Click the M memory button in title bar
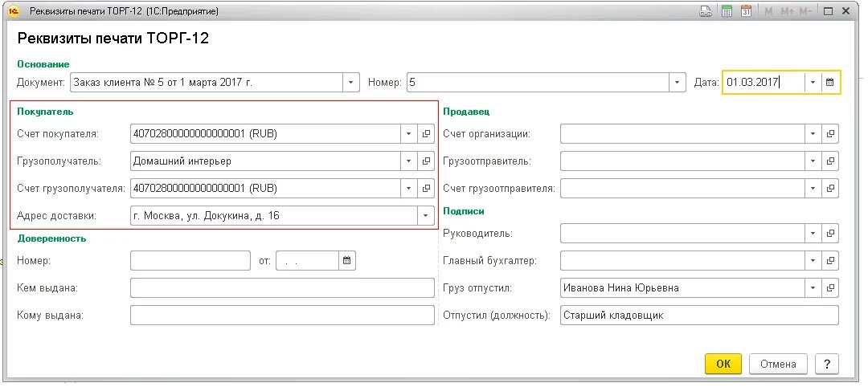 [768, 11]
